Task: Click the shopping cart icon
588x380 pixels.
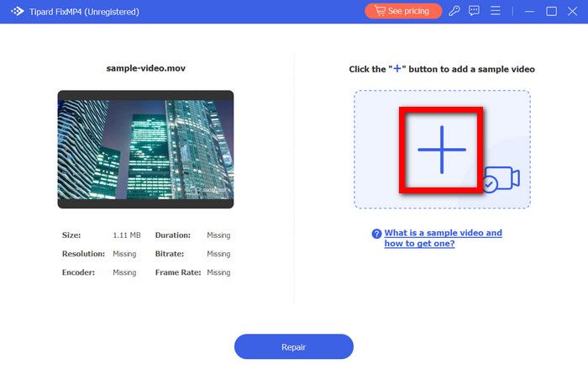Action: (379, 11)
